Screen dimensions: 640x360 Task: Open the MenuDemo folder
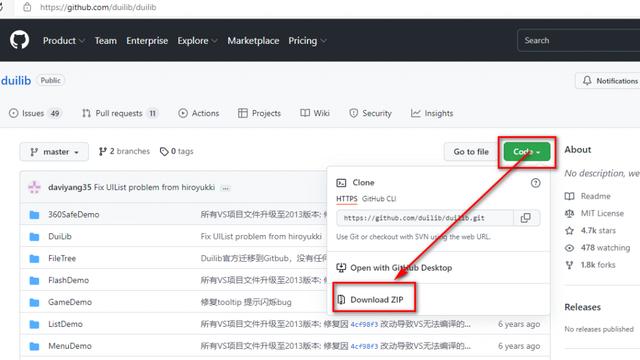point(70,346)
